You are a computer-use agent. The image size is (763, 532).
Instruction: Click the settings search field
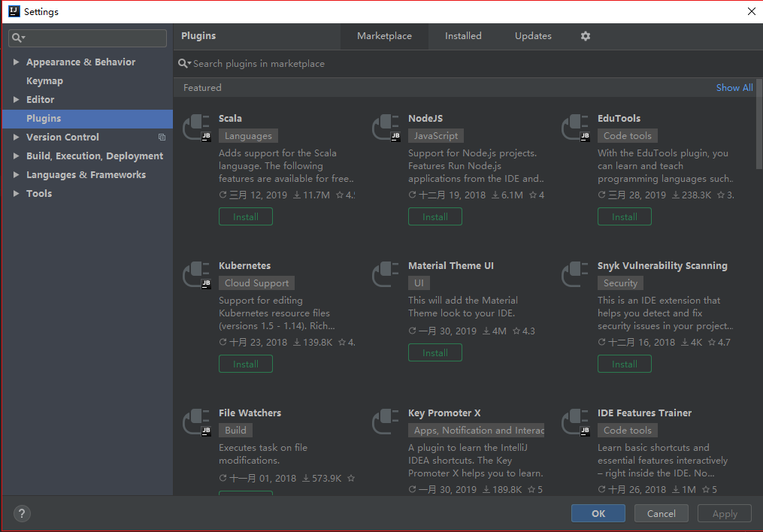88,38
